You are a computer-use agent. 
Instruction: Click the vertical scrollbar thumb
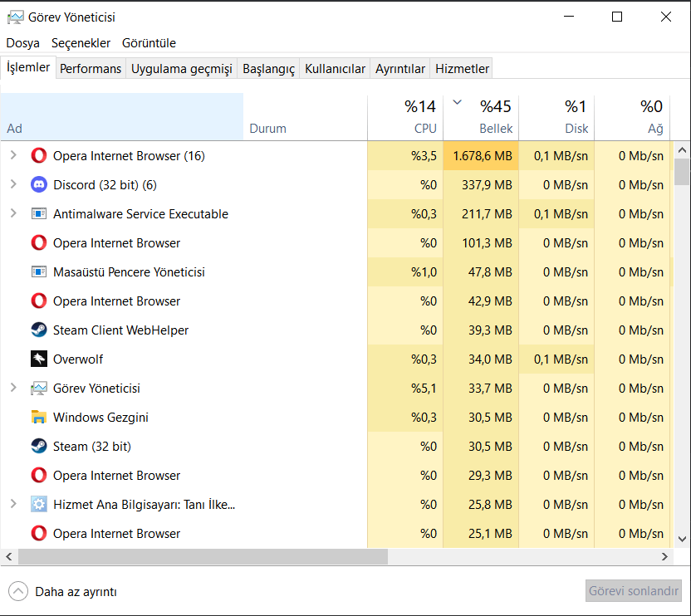pyautogui.click(x=682, y=172)
